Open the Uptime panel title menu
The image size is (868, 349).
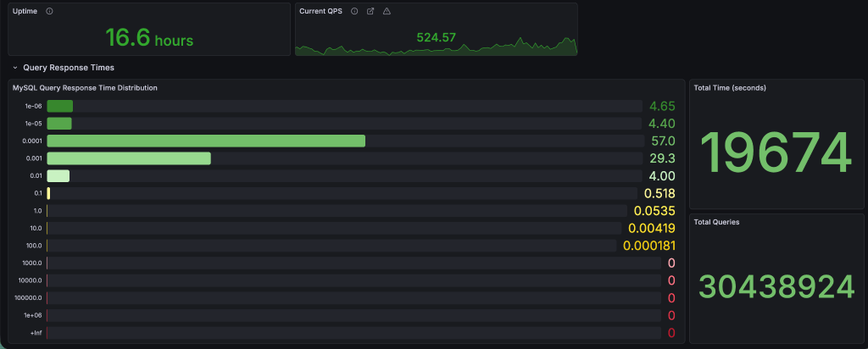pos(25,11)
